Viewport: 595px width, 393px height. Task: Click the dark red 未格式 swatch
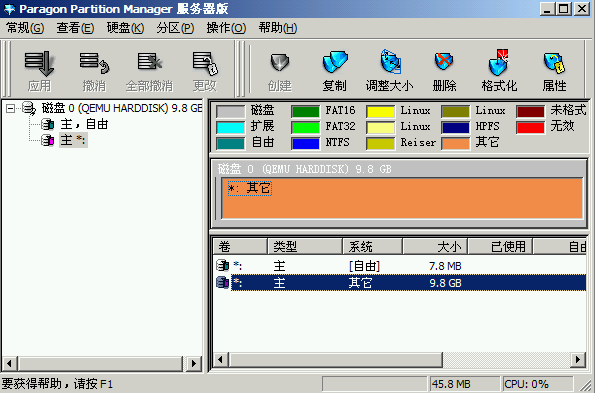tap(530, 112)
